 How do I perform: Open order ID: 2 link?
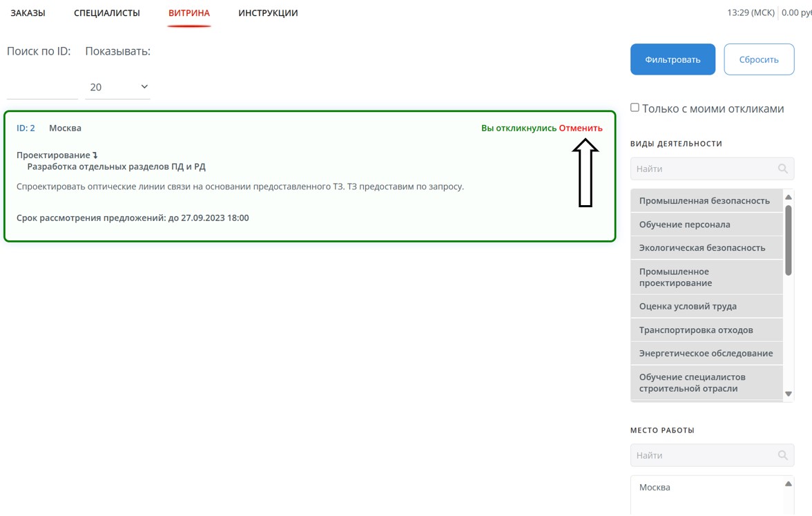click(26, 128)
